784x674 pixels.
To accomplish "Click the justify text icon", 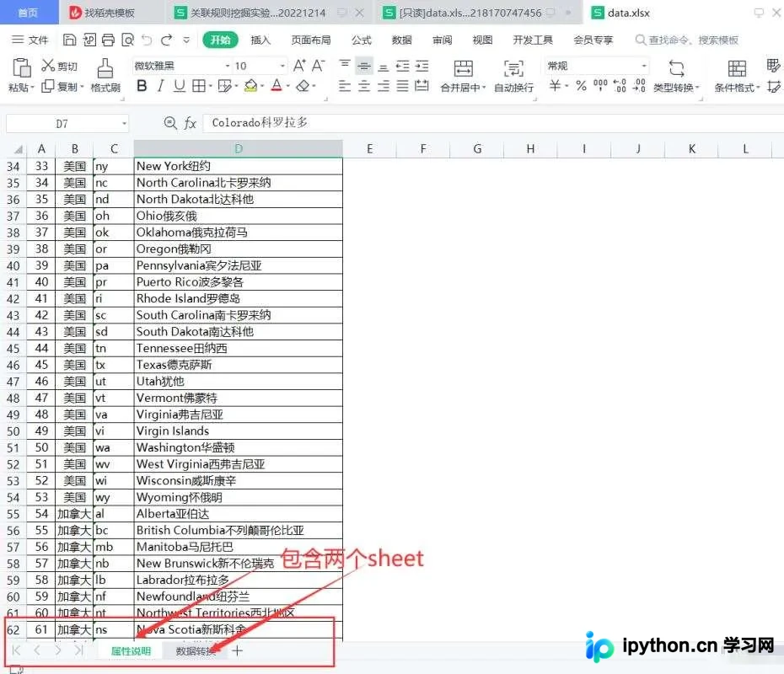I will click(402, 87).
